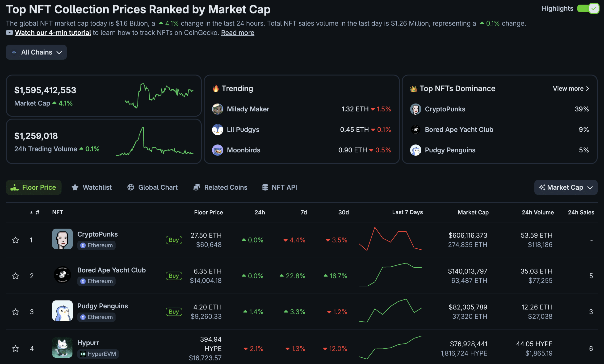The image size is (604, 364).
Task: Click the crown icon beside Top NFTs Dominance
Action: 414,89
